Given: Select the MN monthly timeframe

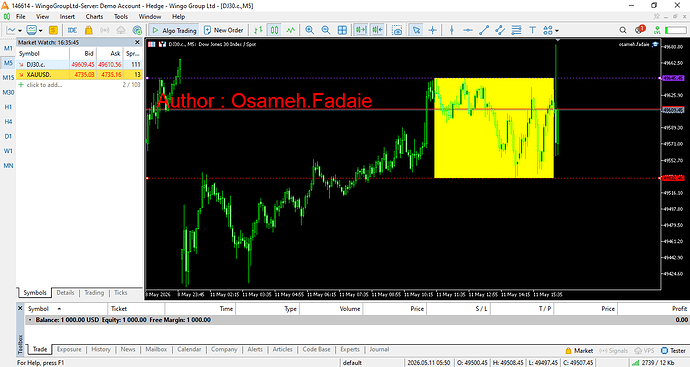Looking at the screenshot, I should pyautogui.click(x=8, y=165).
